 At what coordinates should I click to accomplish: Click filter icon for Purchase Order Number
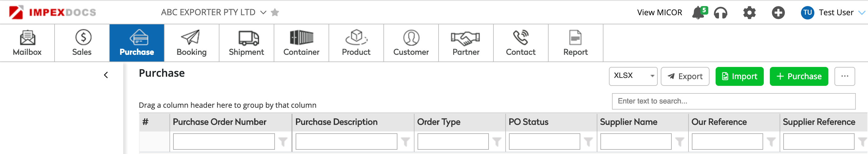coord(283,142)
